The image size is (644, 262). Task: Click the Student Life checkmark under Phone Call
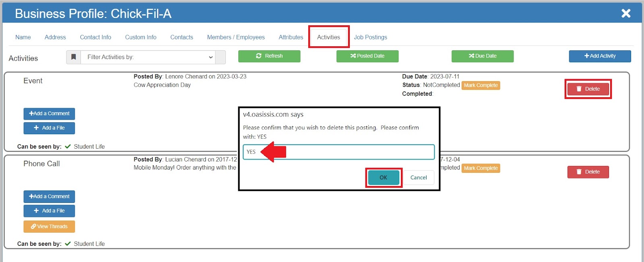click(68, 244)
